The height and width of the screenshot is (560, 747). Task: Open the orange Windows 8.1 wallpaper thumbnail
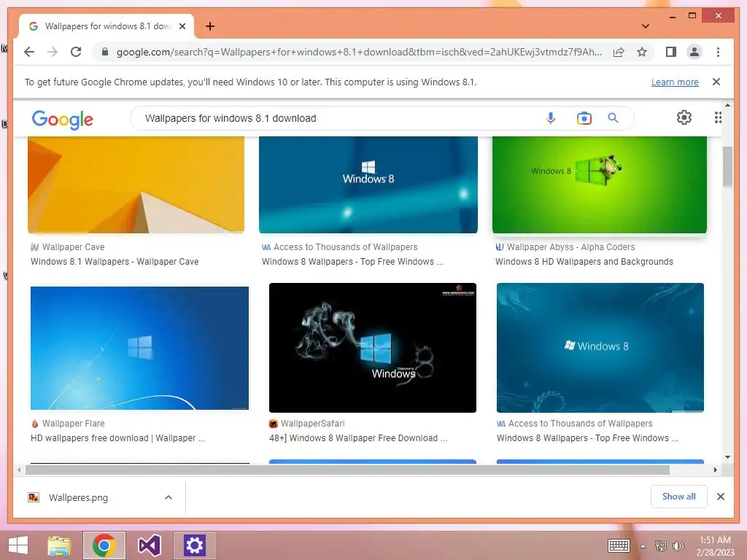[x=136, y=184]
